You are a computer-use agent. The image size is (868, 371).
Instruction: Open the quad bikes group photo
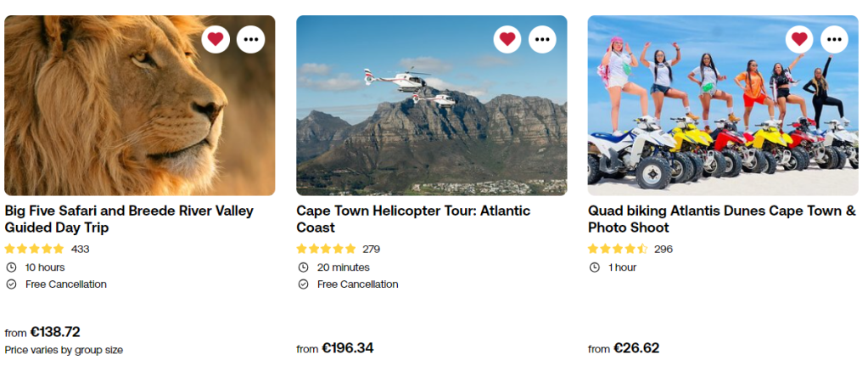pos(723,119)
